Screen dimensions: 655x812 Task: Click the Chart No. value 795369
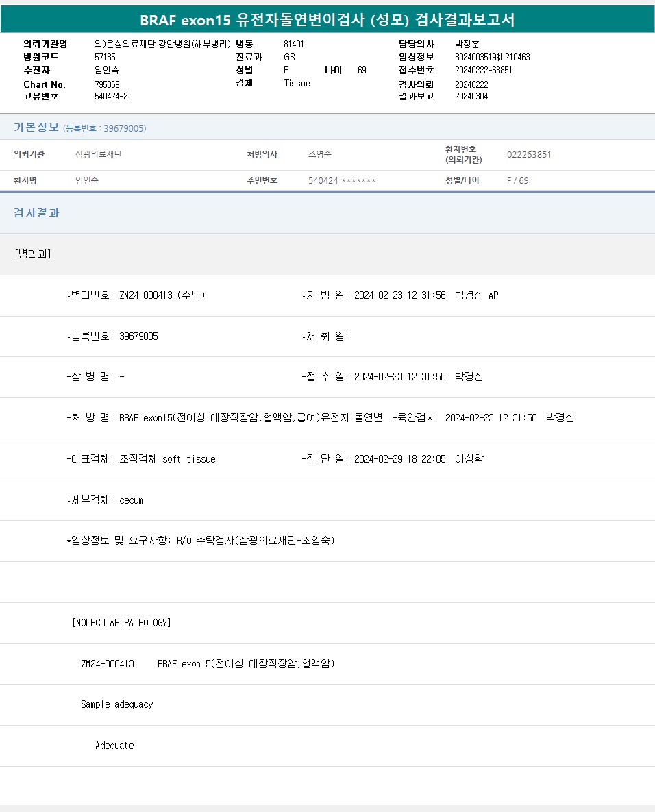pyautogui.click(x=108, y=84)
